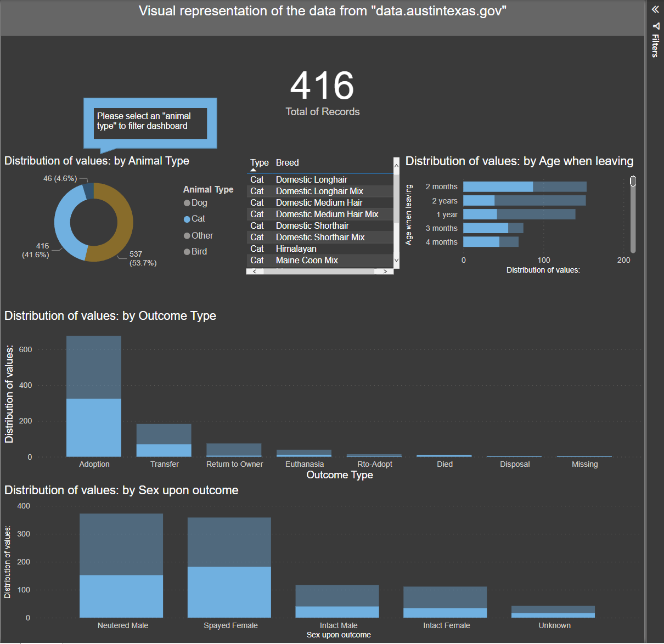Open the Filters funnel icon in the sidebar
664x644 pixels.
pos(656,26)
